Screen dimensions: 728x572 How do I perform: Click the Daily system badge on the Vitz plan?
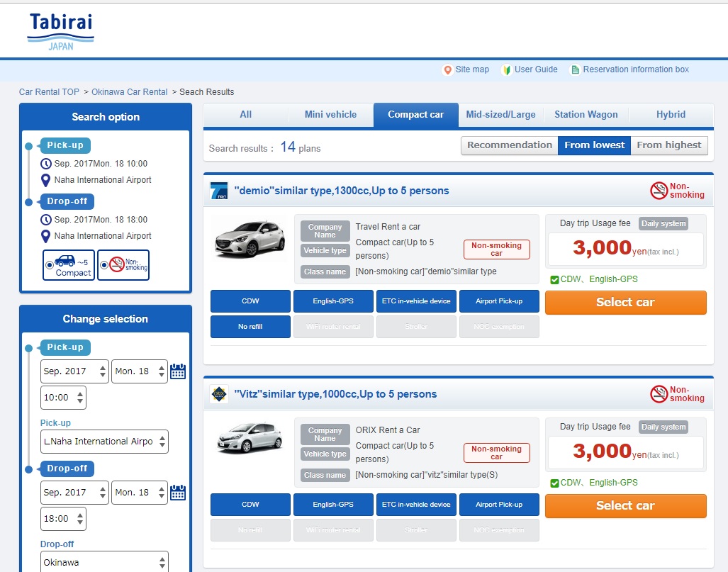663,427
